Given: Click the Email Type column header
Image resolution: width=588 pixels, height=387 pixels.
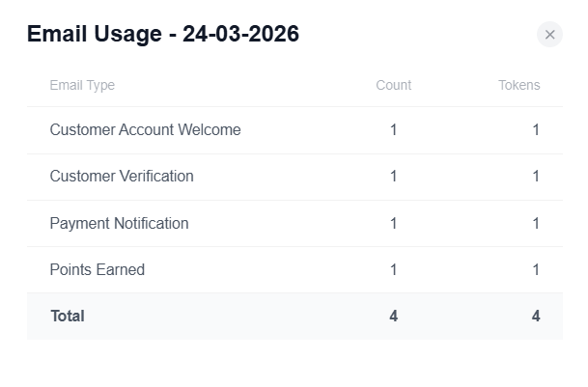Looking at the screenshot, I should tap(82, 85).
